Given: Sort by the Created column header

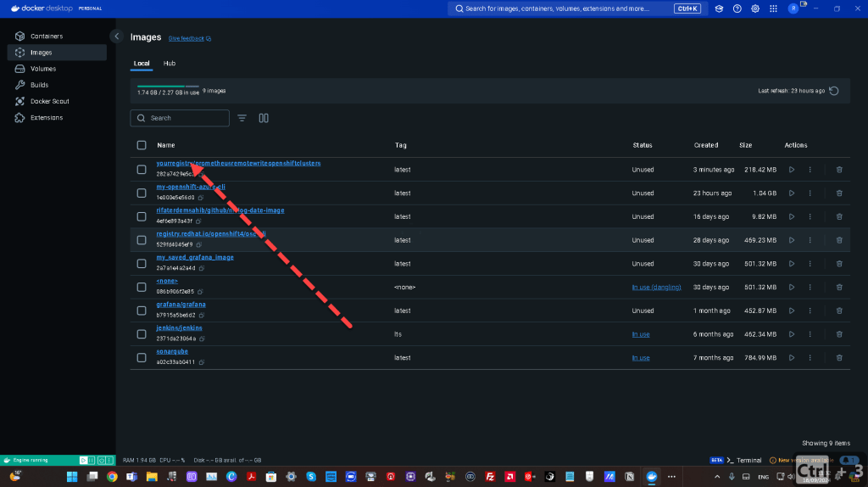Looking at the screenshot, I should pyautogui.click(x=706, y=145).
